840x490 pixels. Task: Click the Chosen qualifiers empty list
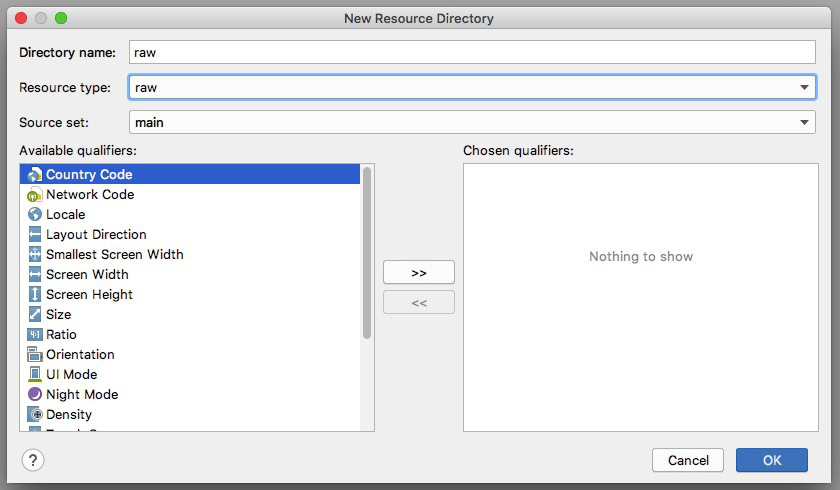coord(641,297)
